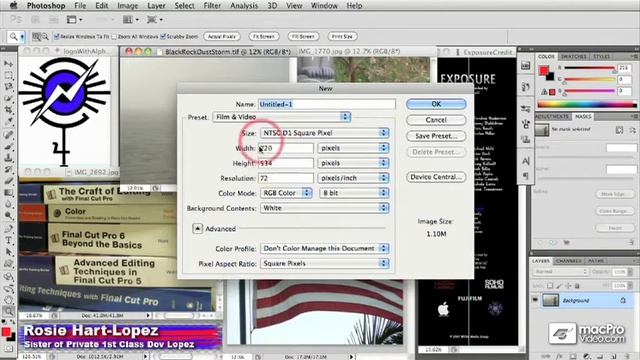
Task: Open the Resolution units pixels/inch dropdown
Action: 353,178
